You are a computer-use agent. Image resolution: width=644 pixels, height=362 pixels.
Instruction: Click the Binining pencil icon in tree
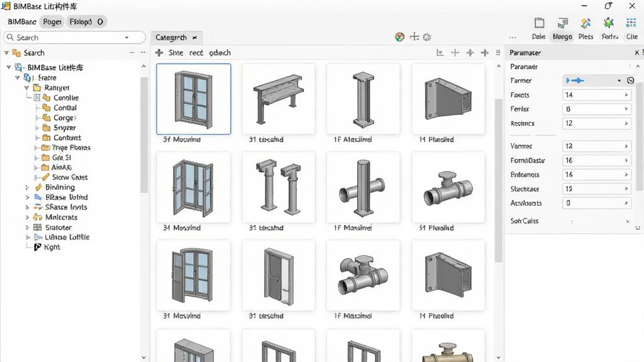click(38, 187)
